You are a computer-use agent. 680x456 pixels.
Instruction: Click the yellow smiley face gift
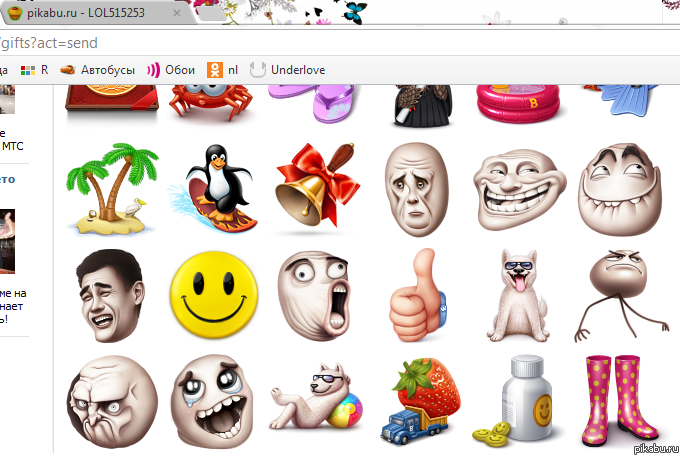point(212,294)
